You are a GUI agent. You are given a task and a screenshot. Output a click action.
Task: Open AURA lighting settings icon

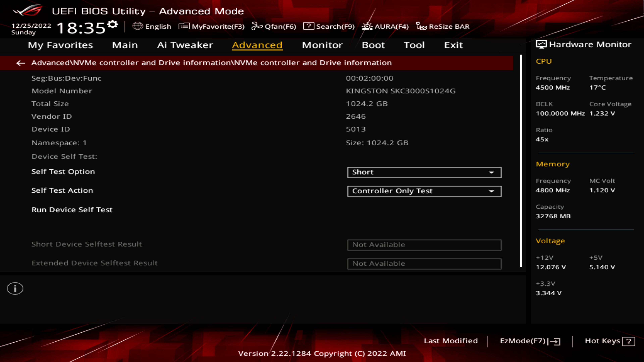click(367, 26)
